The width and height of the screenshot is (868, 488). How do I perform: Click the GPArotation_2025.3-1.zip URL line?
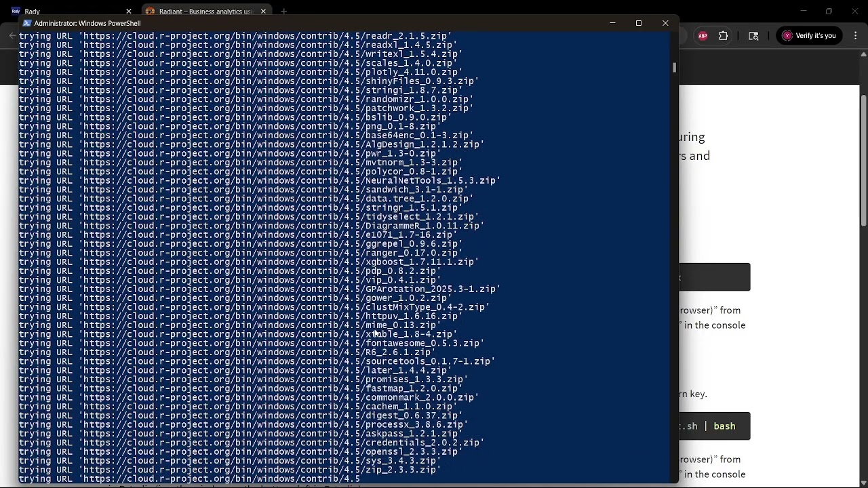(x=260, y=289)
